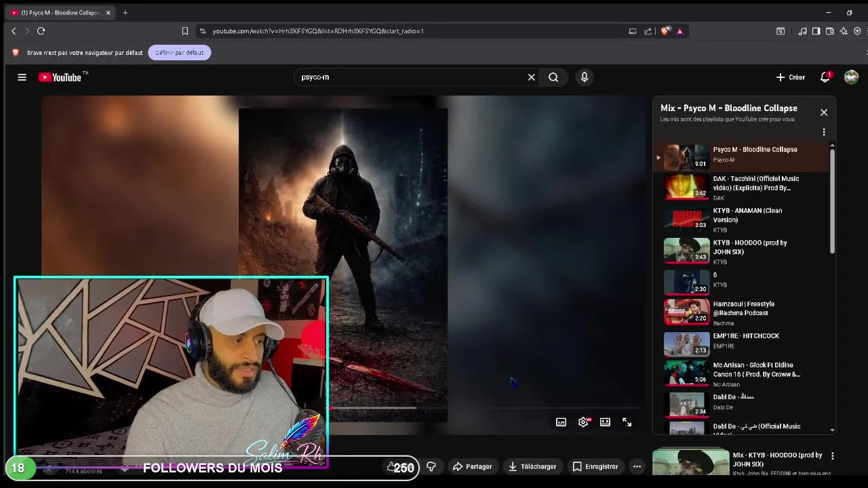Play Psyco M - Bloodline Collapse from the mix
The image size is (868, 488).
743,157
